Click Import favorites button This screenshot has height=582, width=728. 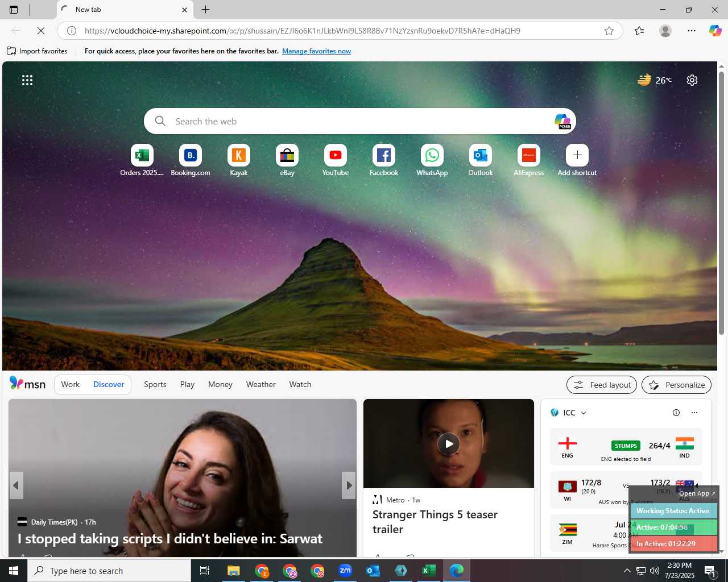click(x=37, y=51)
